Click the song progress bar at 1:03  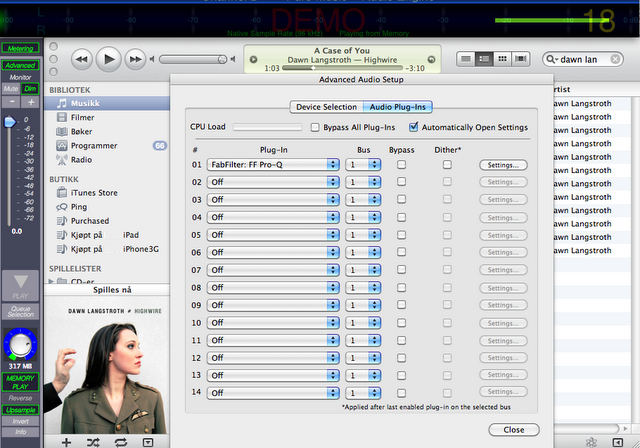pyautogui.click(x=342, y=68)
